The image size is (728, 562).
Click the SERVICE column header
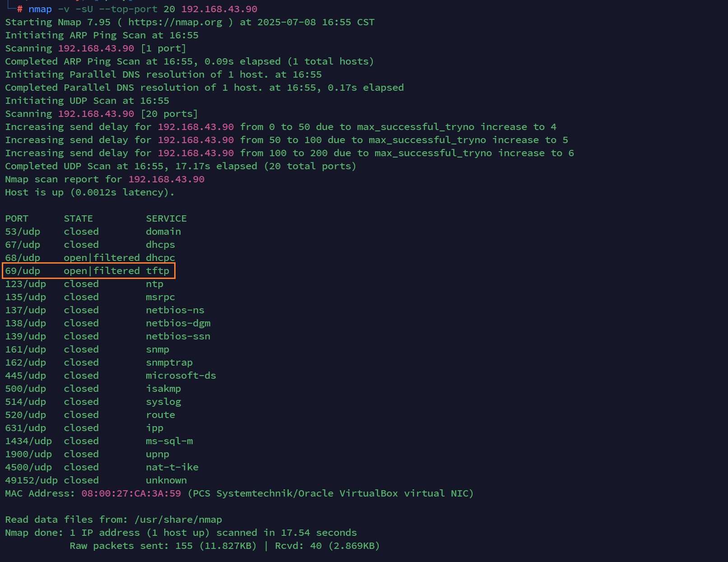pos(166,218)
